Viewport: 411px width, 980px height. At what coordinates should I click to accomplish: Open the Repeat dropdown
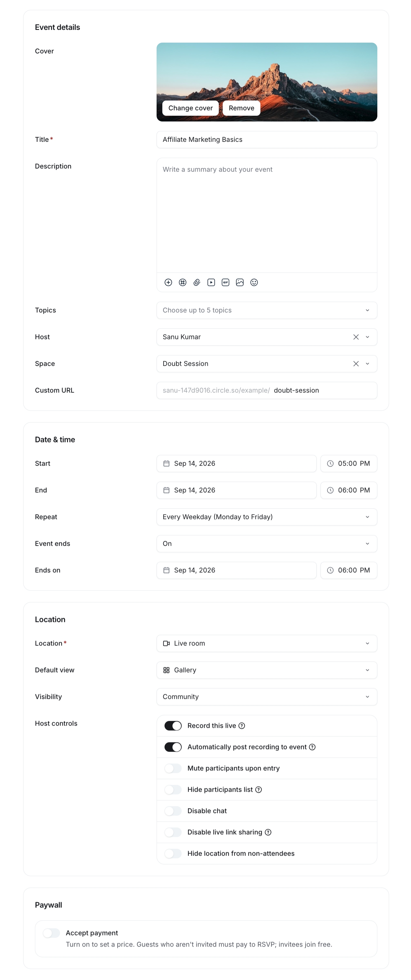267,517
